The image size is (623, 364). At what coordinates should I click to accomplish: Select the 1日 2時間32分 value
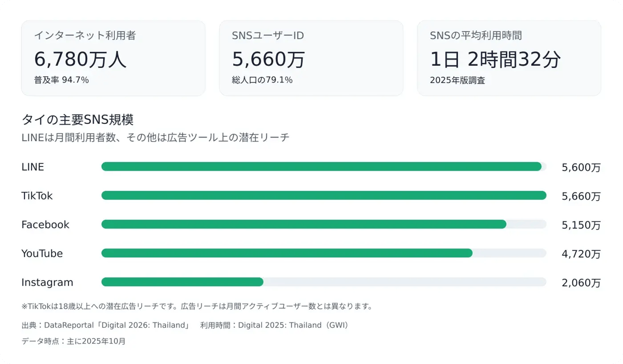click(495, 60)
